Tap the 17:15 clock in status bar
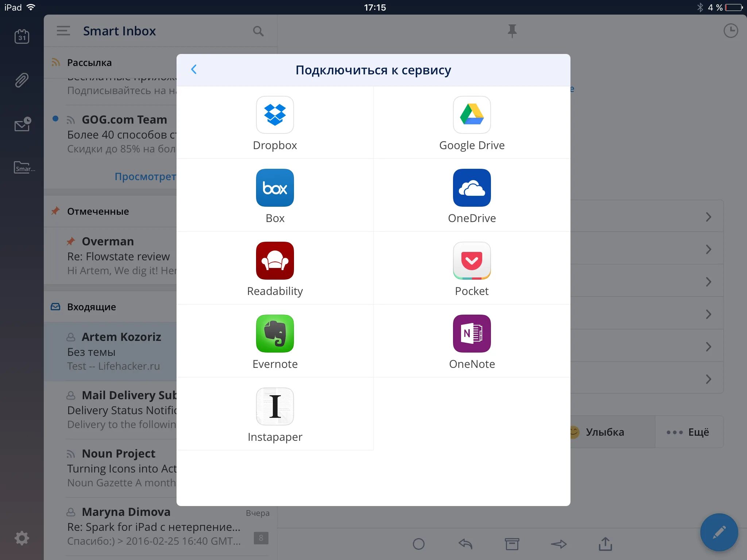This screenshot has width=747, height=560. 375,7
